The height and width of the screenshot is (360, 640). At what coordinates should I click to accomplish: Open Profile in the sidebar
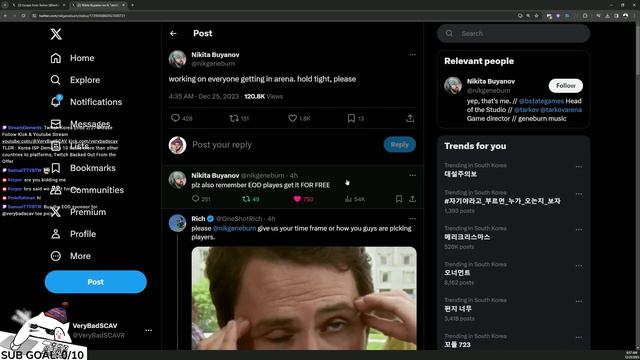(73, 234)
